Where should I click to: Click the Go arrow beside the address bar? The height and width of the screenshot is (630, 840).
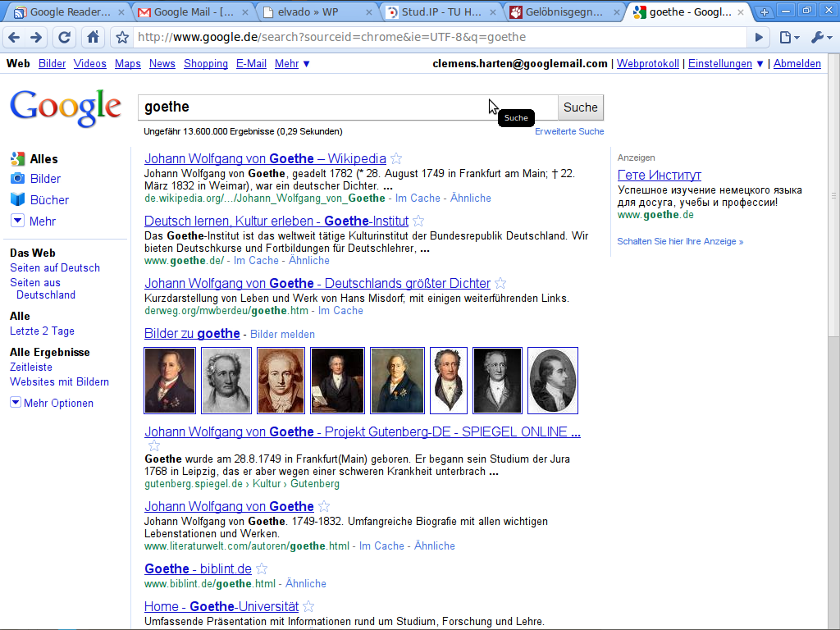tap(759, 37)
